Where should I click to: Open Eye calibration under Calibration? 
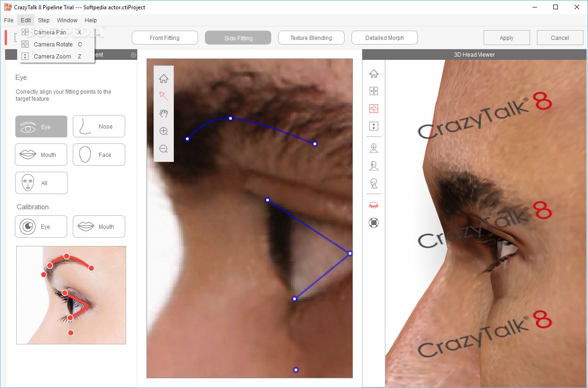(41, 226)
